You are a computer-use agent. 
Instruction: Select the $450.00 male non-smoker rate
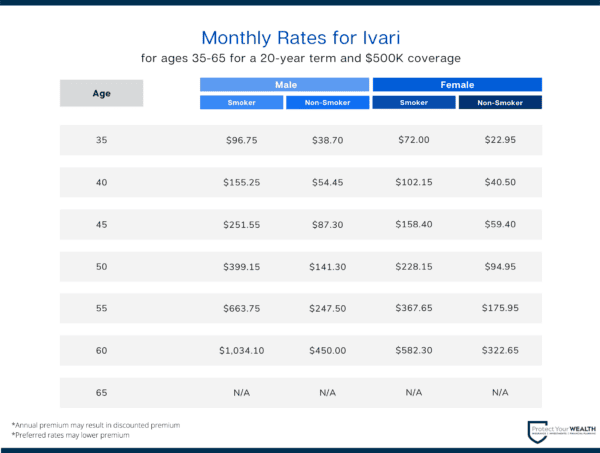coord(327,350)
